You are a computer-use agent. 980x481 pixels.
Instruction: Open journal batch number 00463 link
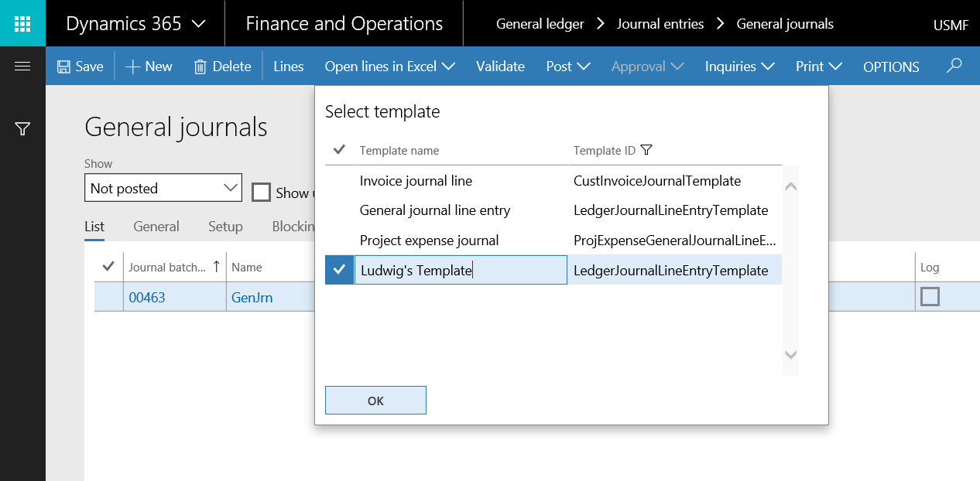147,297
